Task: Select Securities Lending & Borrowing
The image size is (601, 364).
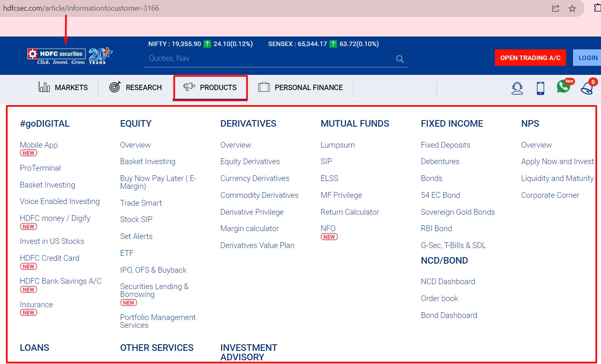Action: pos(154,290)
